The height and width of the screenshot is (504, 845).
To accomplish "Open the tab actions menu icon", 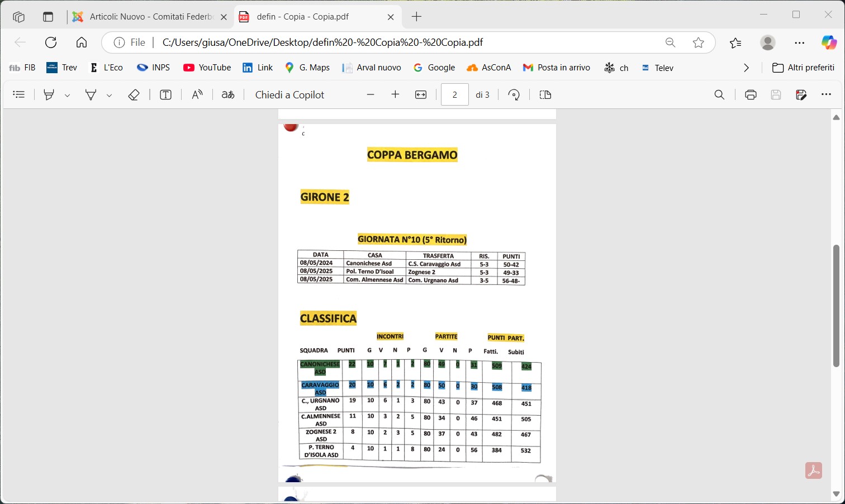I will point(48,17).
